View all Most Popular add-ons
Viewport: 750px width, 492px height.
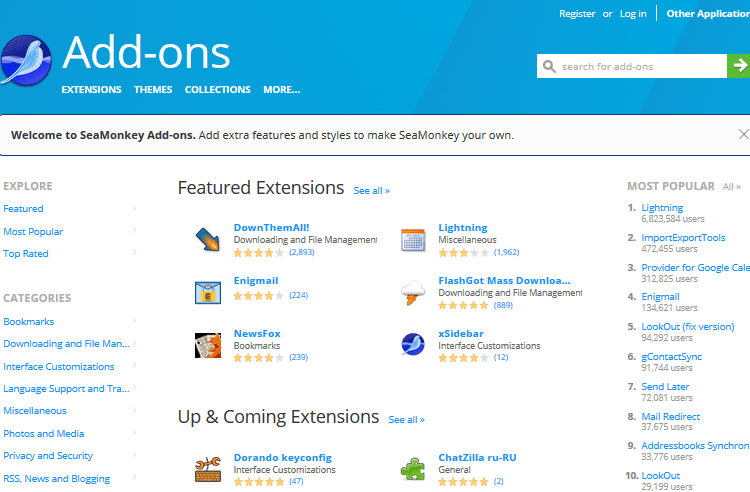731,186
